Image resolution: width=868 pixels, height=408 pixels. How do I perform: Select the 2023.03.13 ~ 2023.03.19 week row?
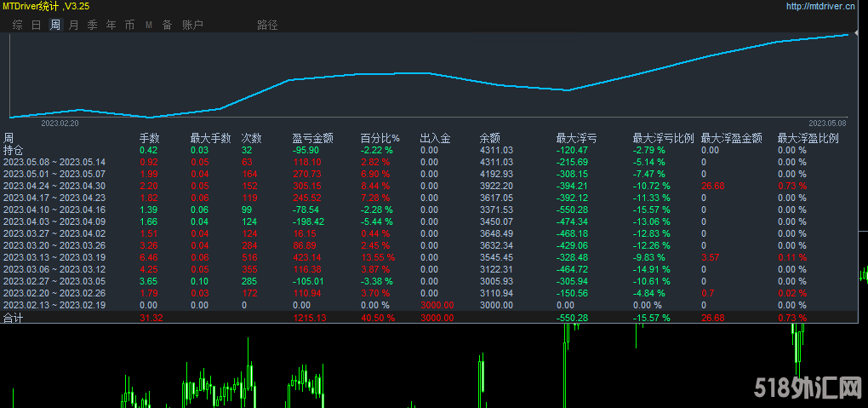(x=54, y=257)
